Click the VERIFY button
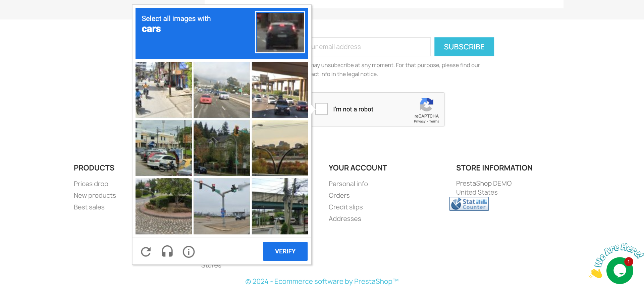Image resolution: width=644 pixels, height=293 pixels. click(x=285, y=251)
